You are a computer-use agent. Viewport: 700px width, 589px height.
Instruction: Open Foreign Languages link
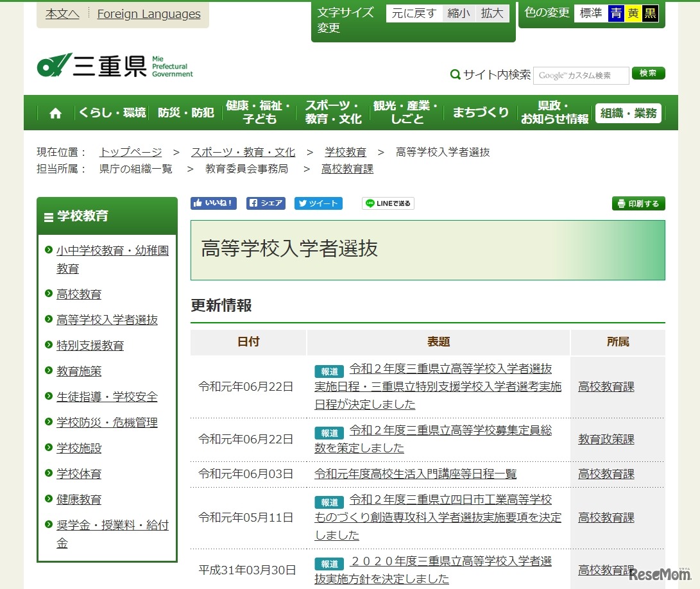149,14
